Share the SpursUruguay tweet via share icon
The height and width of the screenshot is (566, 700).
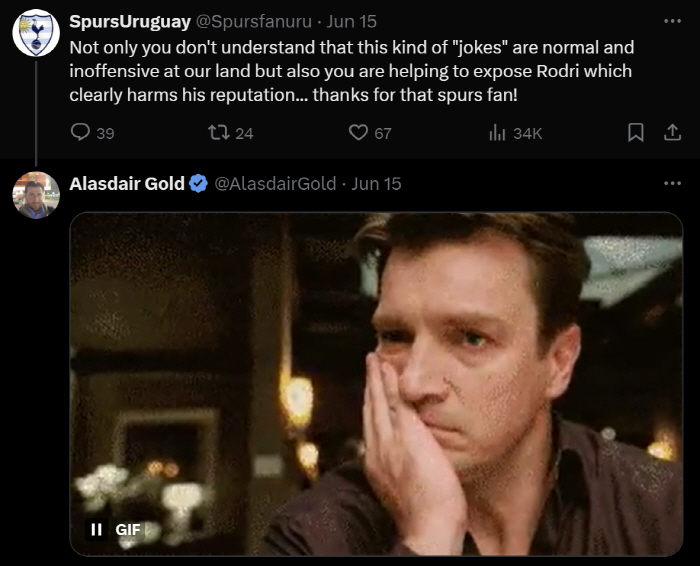click(x=672, y=132)
